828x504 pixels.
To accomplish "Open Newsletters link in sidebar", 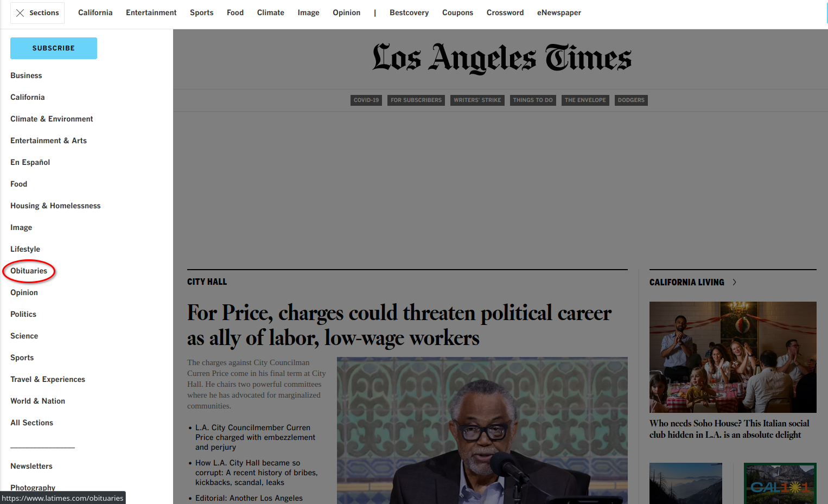I will tap(31, 466).
